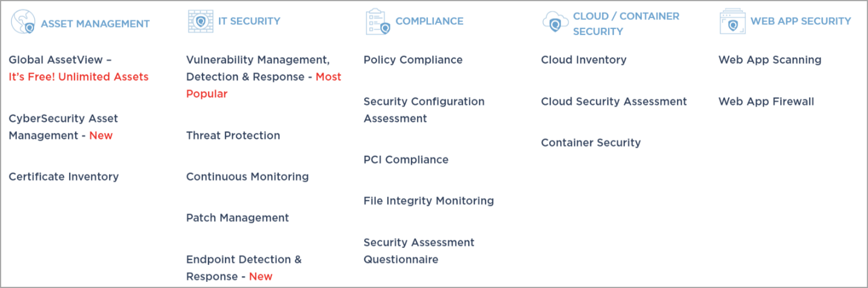The image size is (868, 288).
Task: Open File Integrity Monitoring
Action: 429,201
